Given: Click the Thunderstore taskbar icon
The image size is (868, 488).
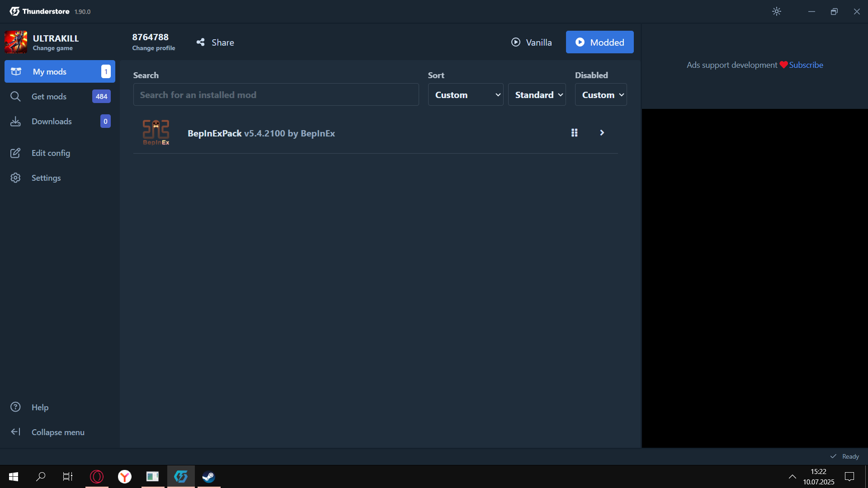Looking at the screenshot, I should 181,477.
